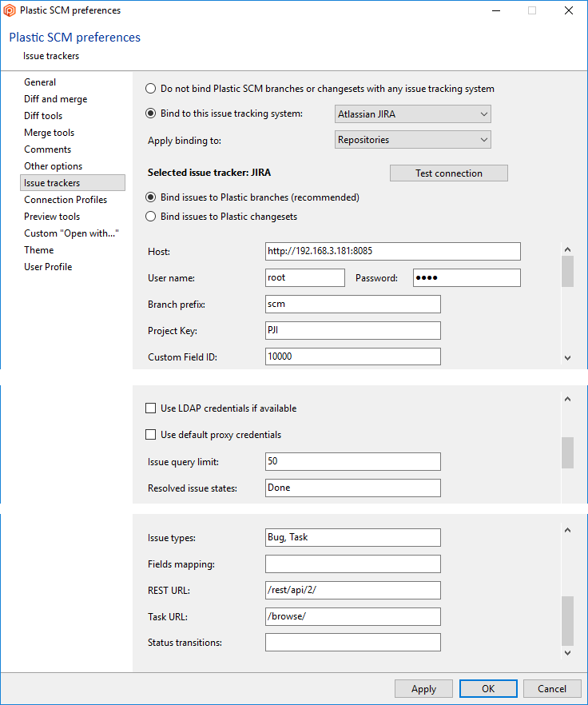Viewport: 588px width, 705px height.
Task: Open Custom "Open with..." section
Action: pos(71,233)
